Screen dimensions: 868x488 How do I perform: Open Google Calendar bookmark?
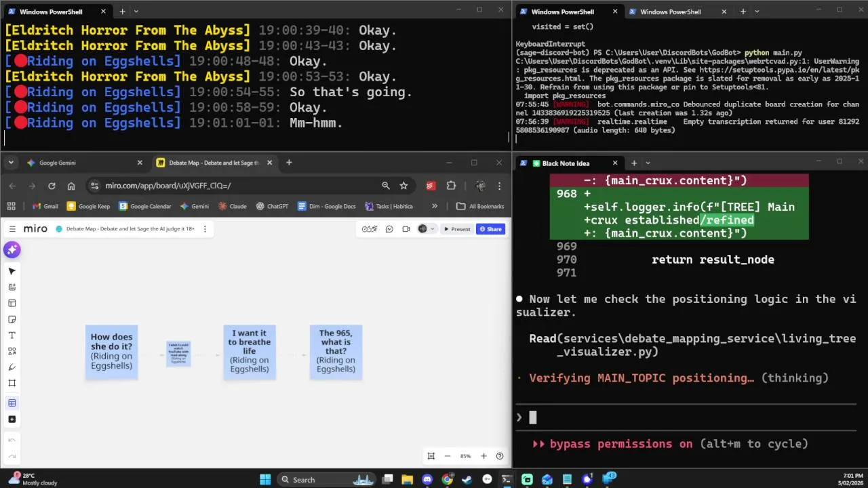click(145, 206)
